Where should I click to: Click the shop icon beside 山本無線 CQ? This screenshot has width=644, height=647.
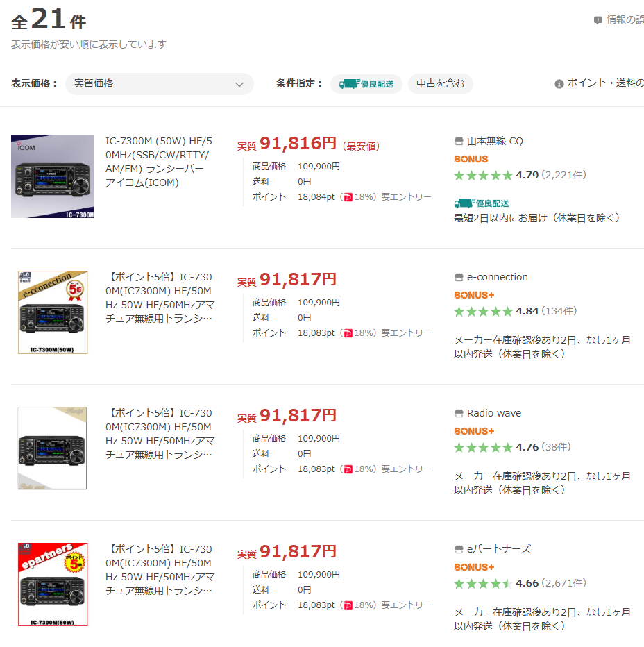point(459,142)
